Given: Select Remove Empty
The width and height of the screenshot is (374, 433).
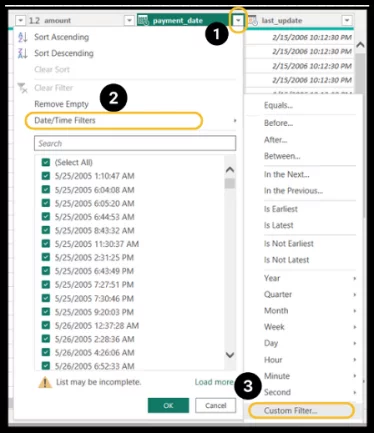Looking at the screenshot, I should pos(61,104).
